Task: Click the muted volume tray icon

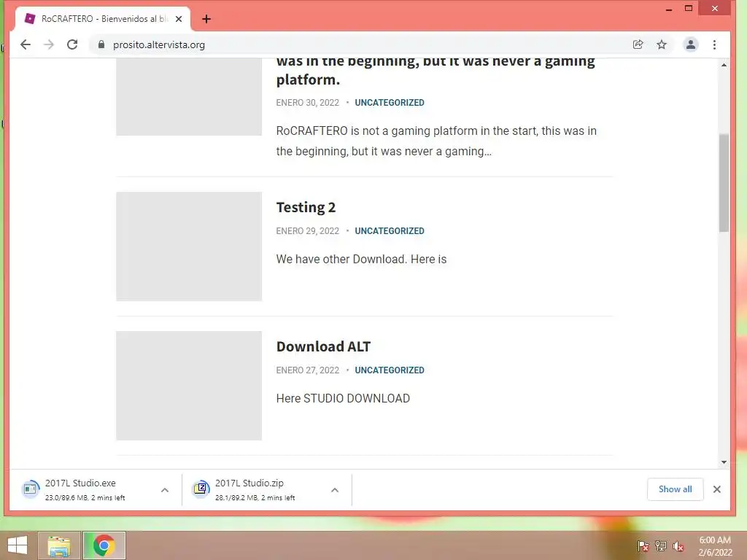Action: coord(678,546)
